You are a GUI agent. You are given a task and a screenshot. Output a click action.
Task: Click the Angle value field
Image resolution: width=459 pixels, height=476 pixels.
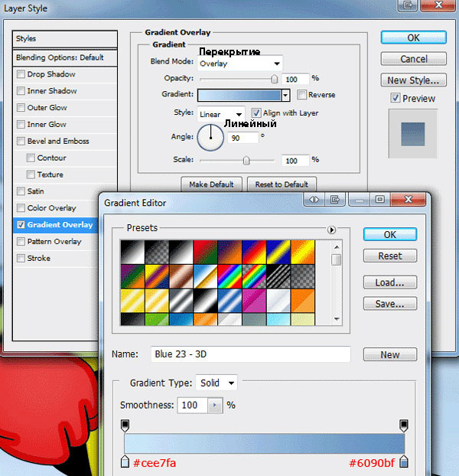[243, 138]
